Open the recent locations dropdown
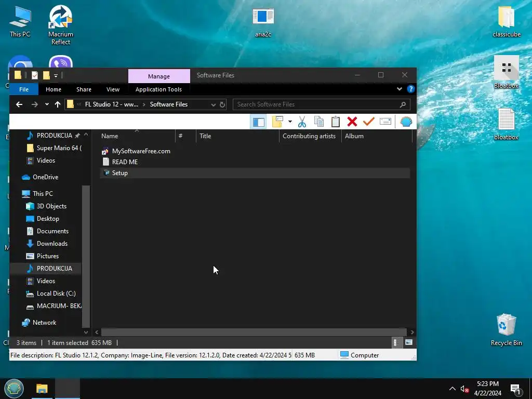The image size is (532, 399). [x=47, y=104]
